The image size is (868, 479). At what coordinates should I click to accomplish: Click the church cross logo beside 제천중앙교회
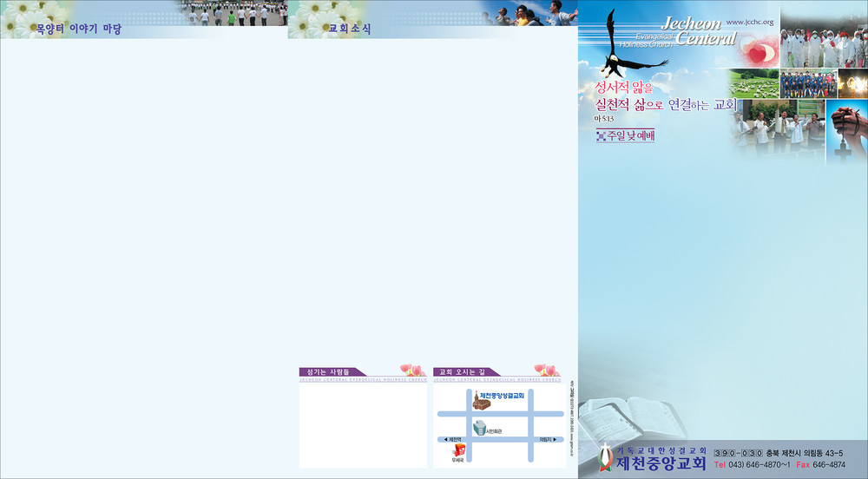605,456
